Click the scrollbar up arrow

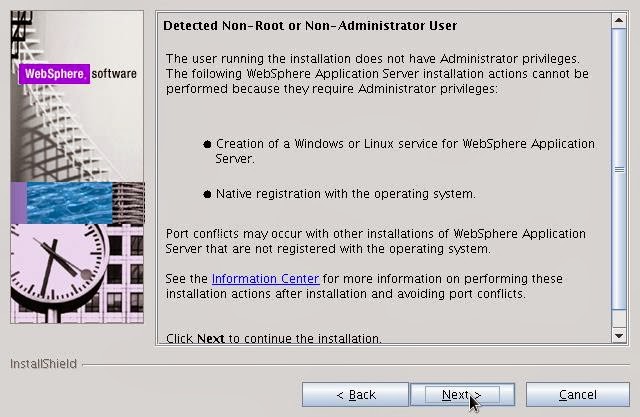coord(619,20)
